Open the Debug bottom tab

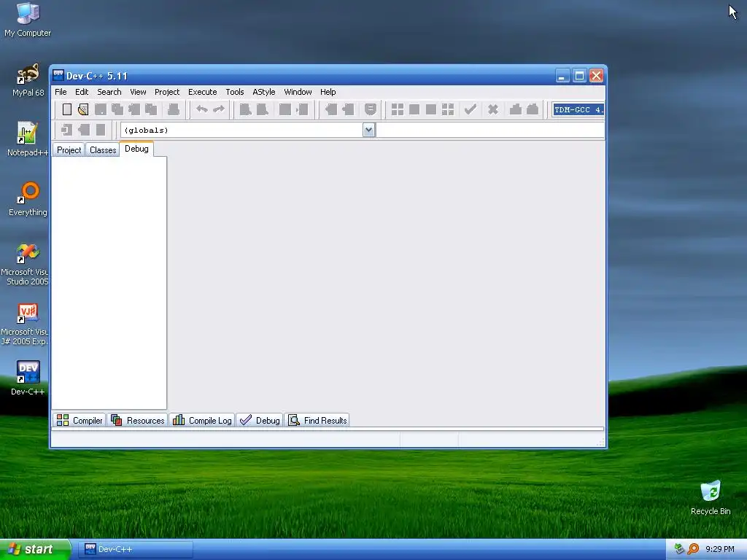point(260,420)
